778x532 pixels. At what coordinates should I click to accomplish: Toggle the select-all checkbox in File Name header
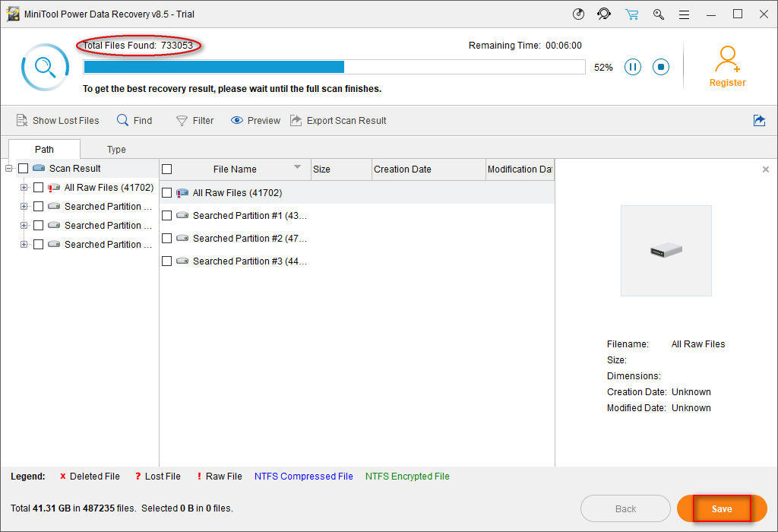point(166,169)
